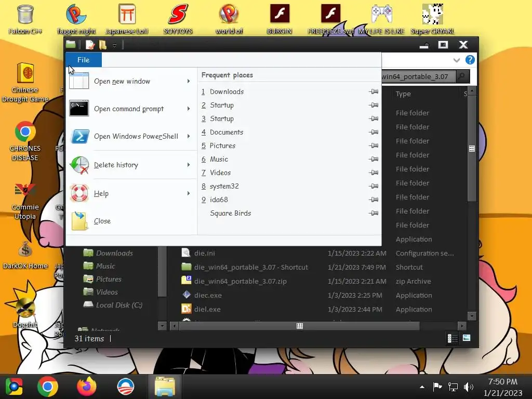Launch Firefox from the taskbar
This screenshot has height=399, width=532.
coord(86,387)
